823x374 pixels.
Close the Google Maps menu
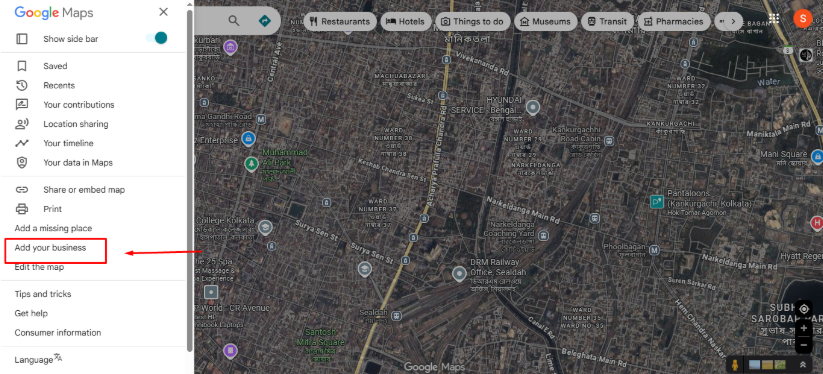coord(164,12)
